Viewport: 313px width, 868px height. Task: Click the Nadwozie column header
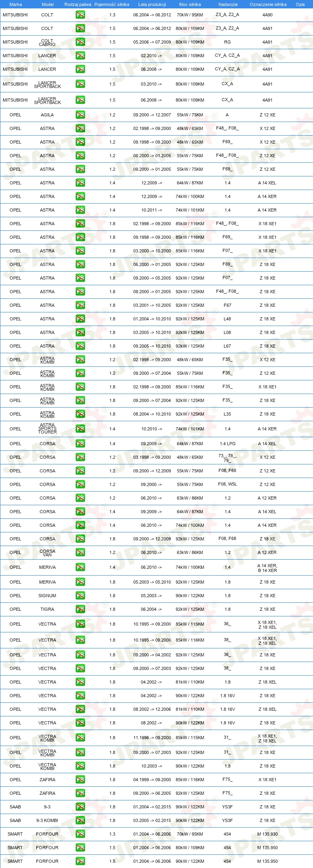(228, 4)
